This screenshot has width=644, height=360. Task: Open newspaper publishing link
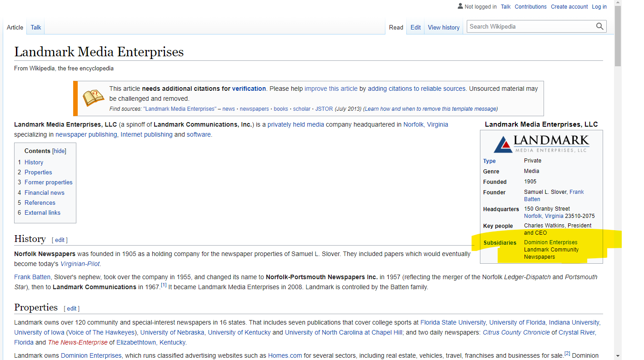(x=86, y=134)
